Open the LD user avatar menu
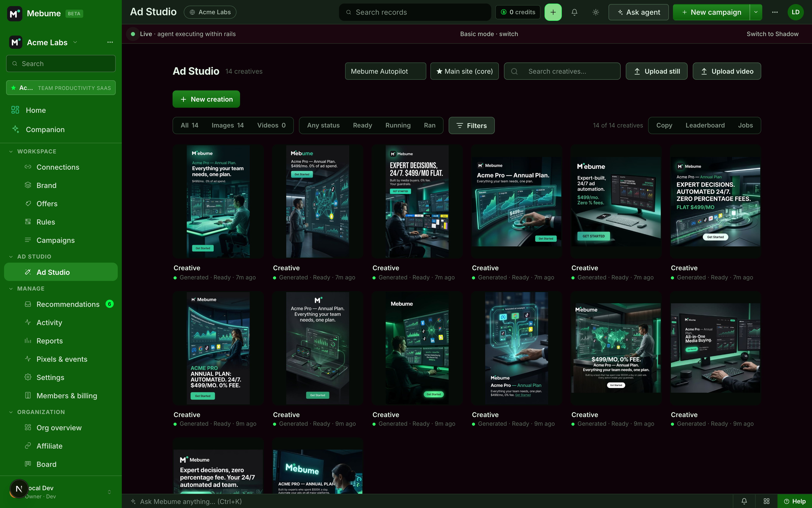 [x=796, y=12]
